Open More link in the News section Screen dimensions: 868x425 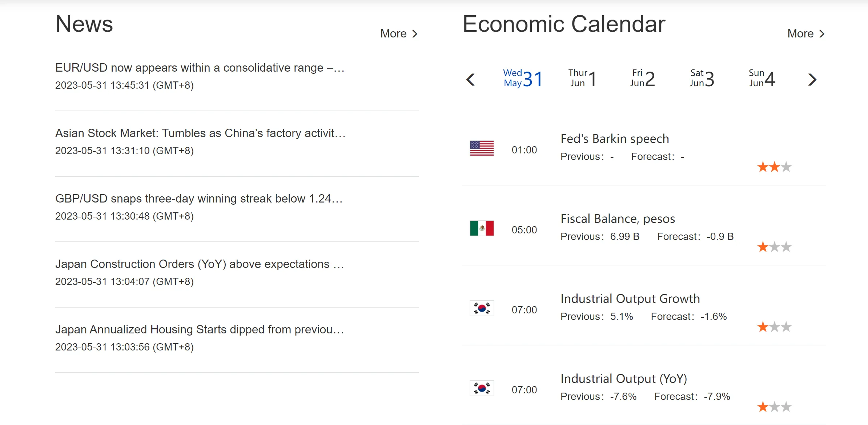399,33
